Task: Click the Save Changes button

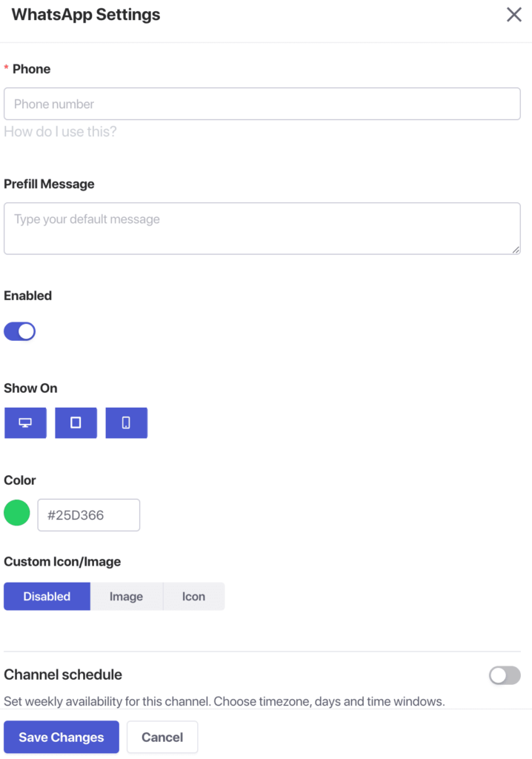Action: tap(61, 738)
